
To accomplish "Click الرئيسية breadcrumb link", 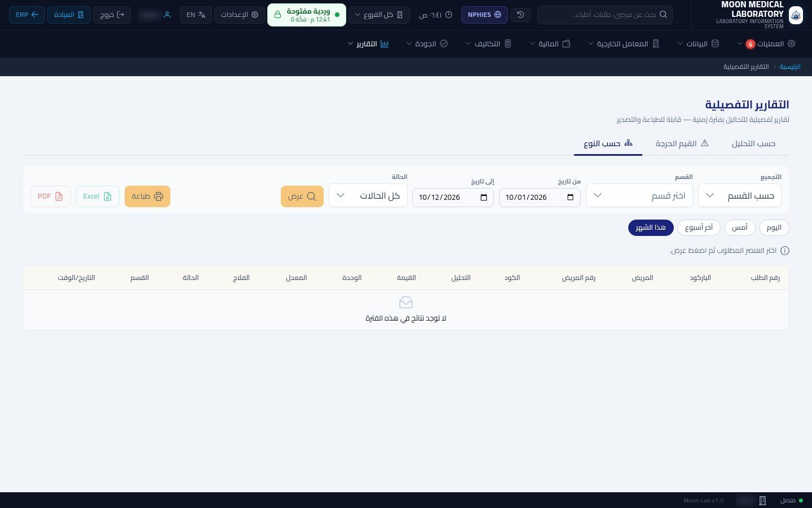I will [790, 67].
